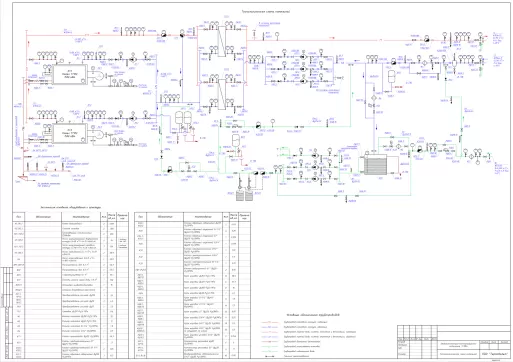Click the upper plate heat exchanger symbol
This screenshot has height=362, width=513.
click(x=221, y=41)
